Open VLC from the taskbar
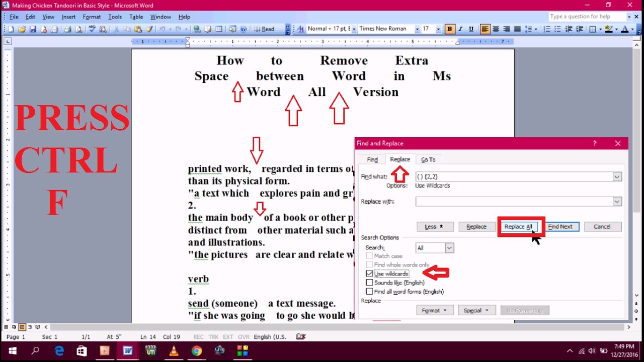Image resolution: width=644 pixels, height=362 pixels. click(x=174, y=351)
